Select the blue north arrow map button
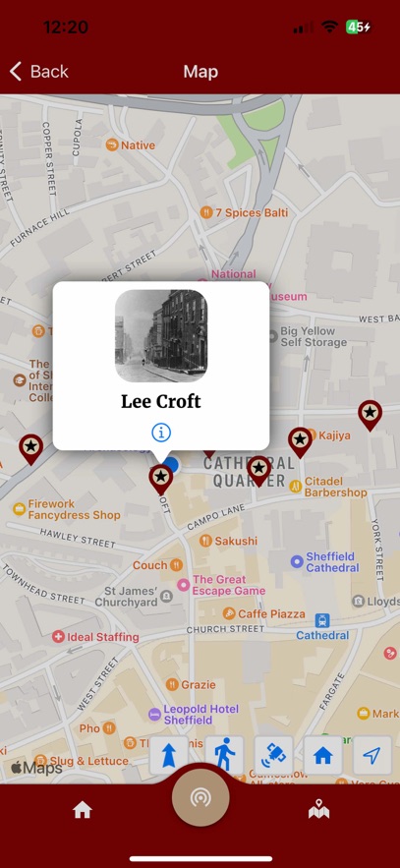Viewport: 400px width, 868px height. (169, 755)
